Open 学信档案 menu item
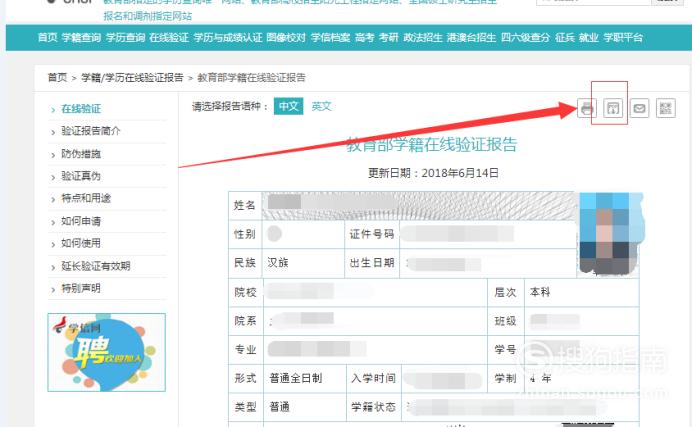The image size is (692, 427). [331, 37]
